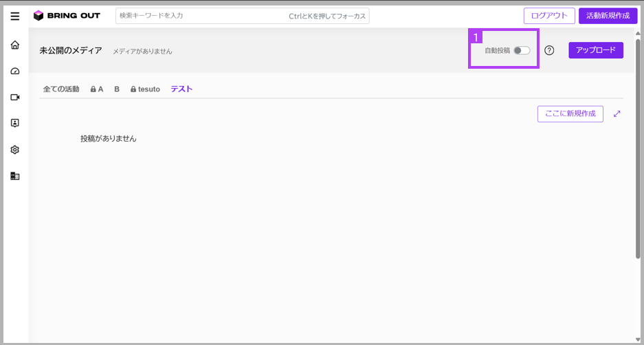
Task: Expand view with the diagonal arrows icon
Action: tap(617, 114)
